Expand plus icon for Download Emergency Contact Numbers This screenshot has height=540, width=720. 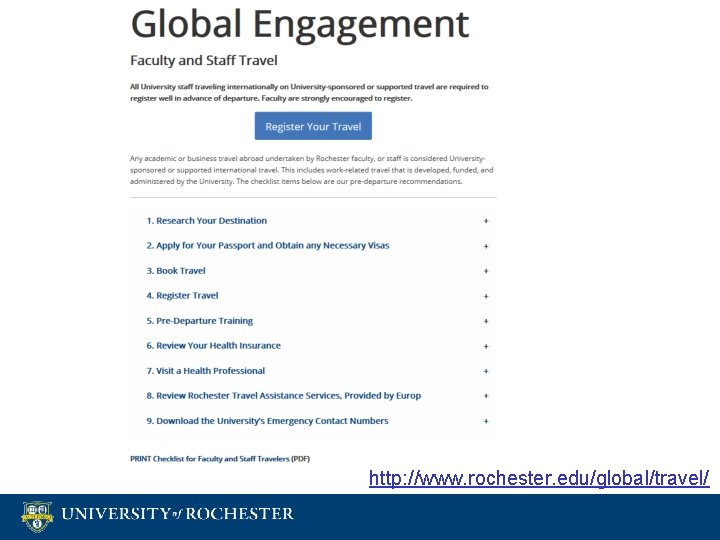click(486, 421)
